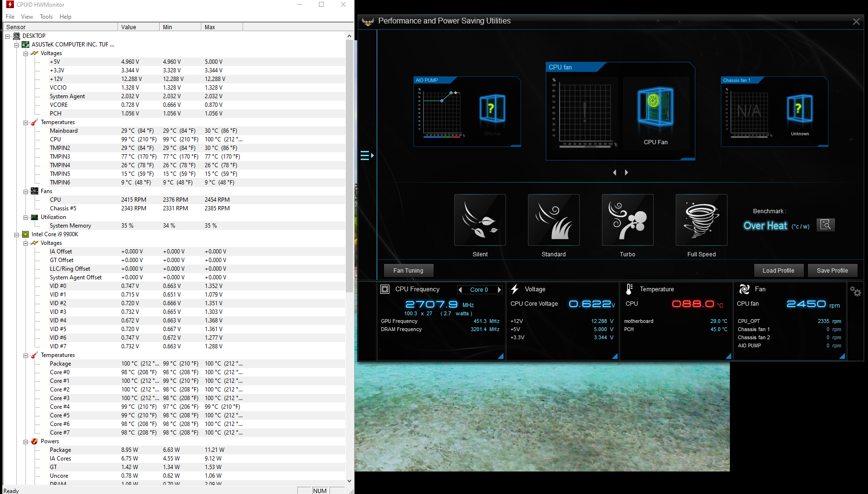Click the Max column header

point(222,27)
